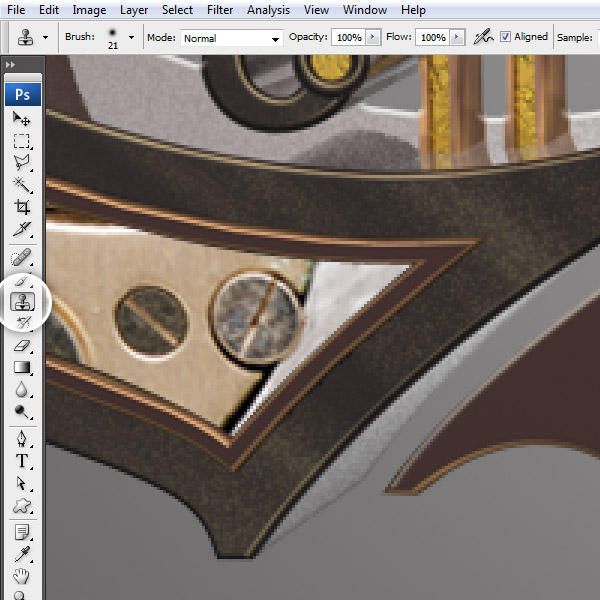Screen dimensions: 600x600
Task: Select the Custom Shape tool
Action: (x=22, y=505)
